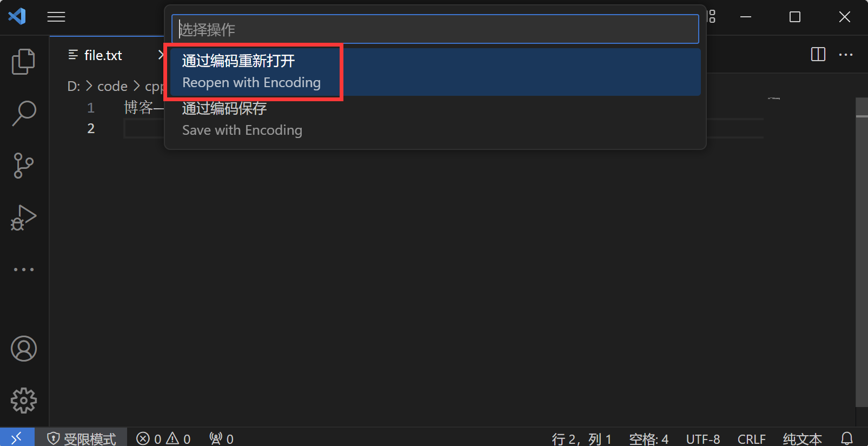Open the hamburger application menu
This screenshot has height=446, width=868.
point(56,17)
